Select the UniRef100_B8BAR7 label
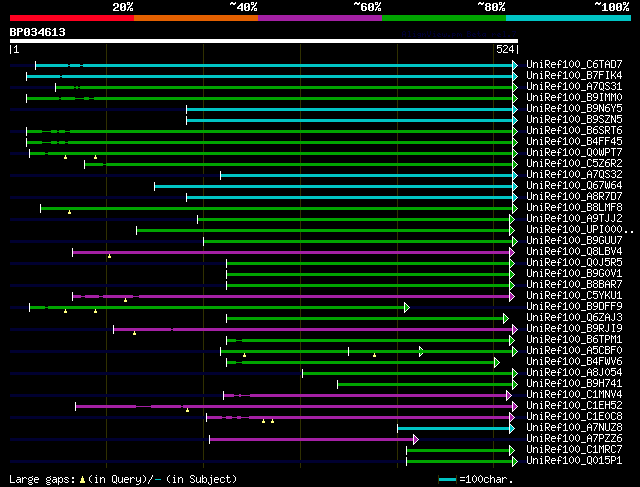Screen dimensions: 640x487 coord(574,285)
